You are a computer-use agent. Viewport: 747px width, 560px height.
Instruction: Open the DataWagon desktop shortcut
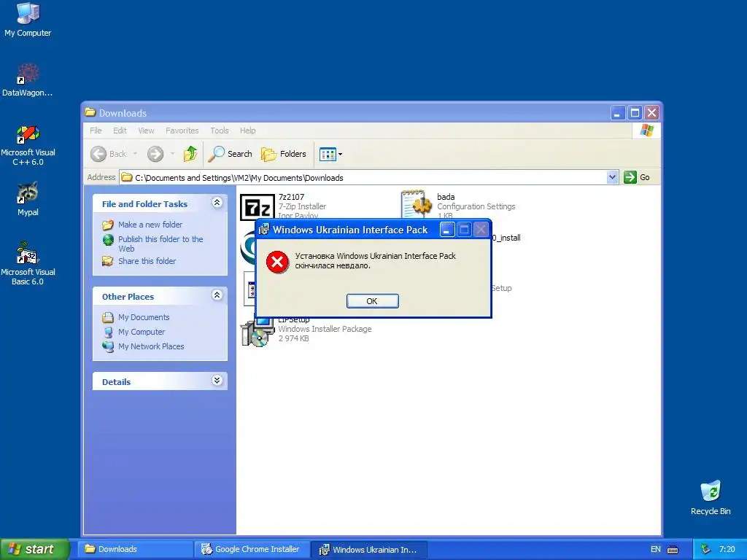pos(28,79)
